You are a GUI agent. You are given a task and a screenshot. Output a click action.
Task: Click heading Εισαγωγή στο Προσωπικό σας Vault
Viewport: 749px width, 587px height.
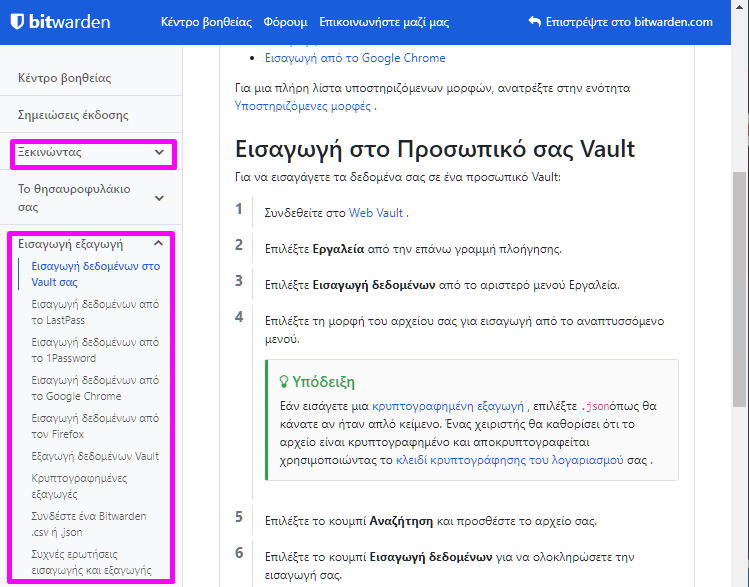(435, 149)
